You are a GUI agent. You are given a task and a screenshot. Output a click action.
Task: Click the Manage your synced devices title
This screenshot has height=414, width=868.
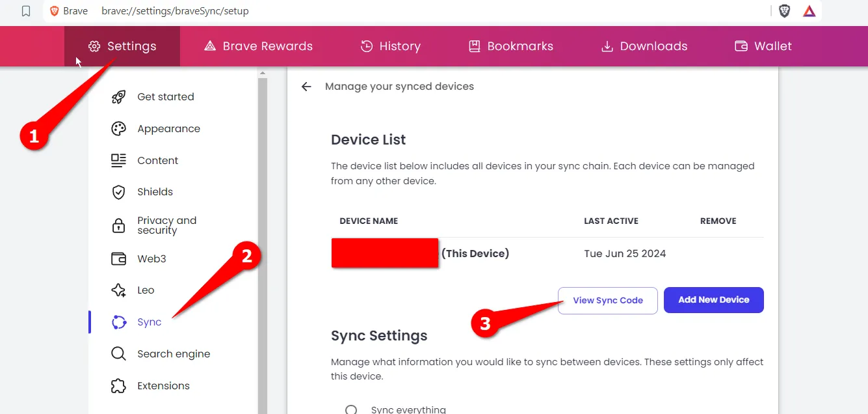(399, 87)
